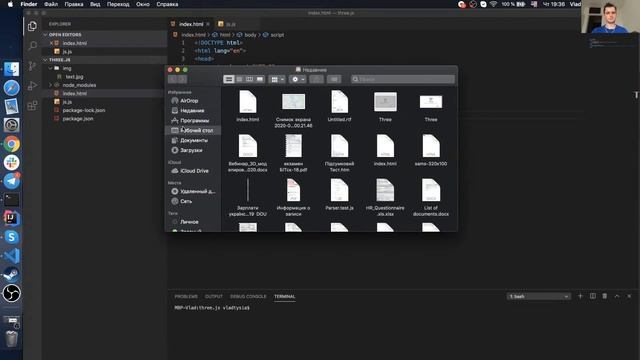Select Документы in Finder sidebar
Screen dimensions: 640x360
click(x=193, y=140)
